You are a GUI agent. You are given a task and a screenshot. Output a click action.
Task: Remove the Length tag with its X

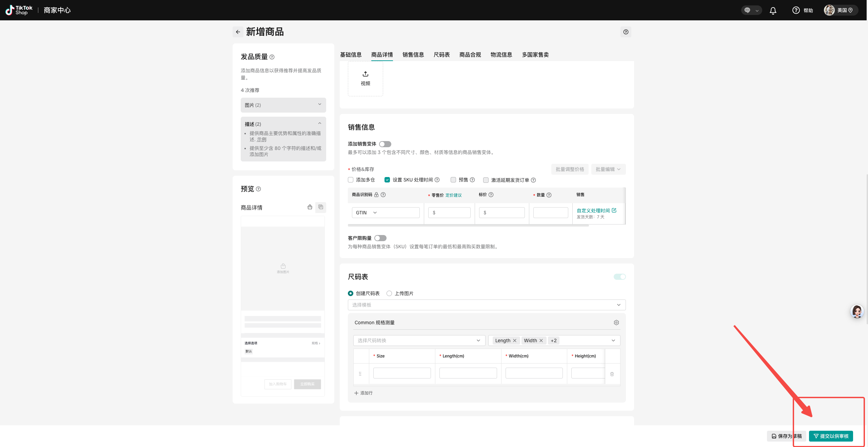coord(515,341)
